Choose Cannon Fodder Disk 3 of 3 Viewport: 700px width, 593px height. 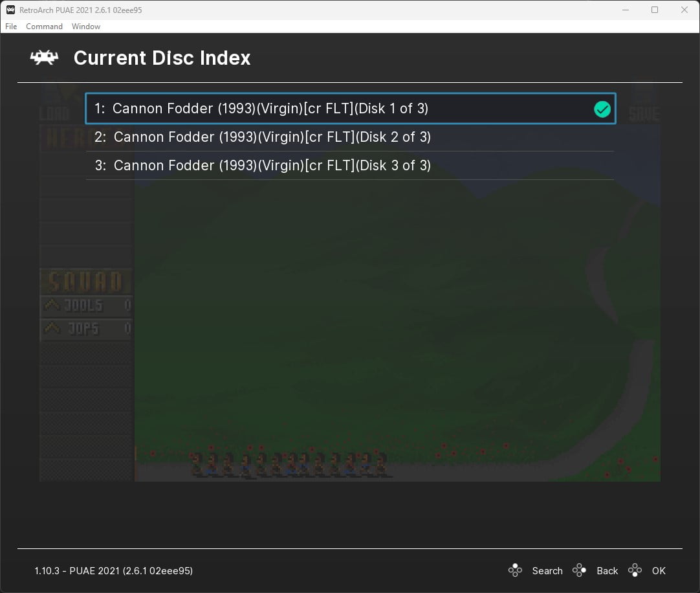[x=272, y=166]
